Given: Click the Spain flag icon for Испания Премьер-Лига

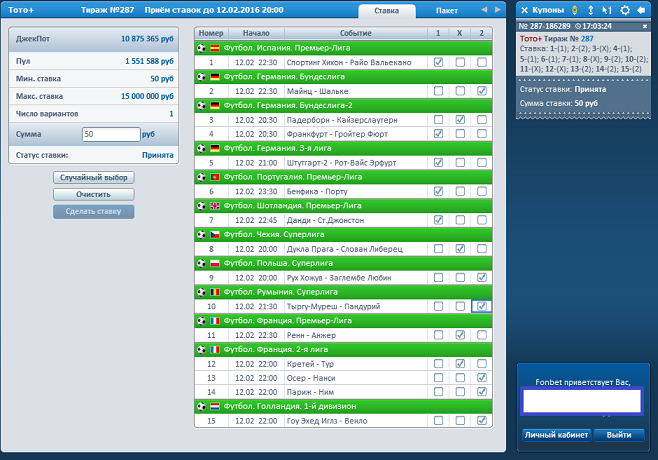Looking at the screenshot, I should 215,48.
